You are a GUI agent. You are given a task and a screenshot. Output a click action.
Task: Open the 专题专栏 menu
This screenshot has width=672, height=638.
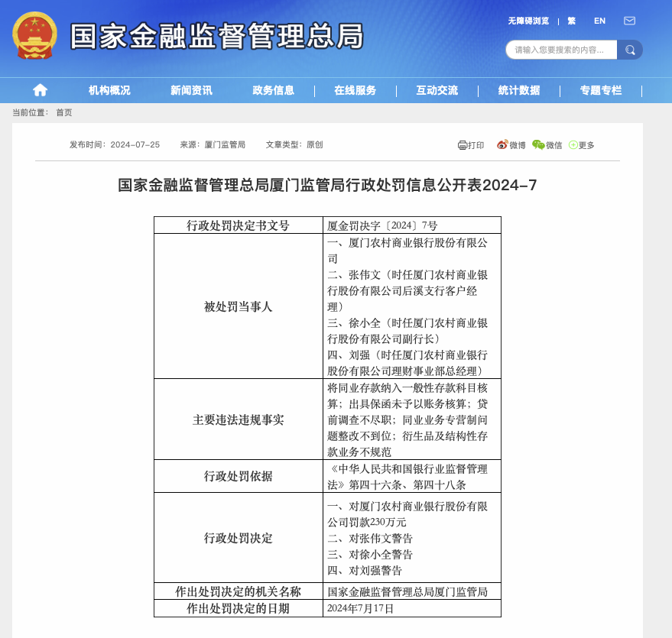pyautogui.click(x=600, y=90)
